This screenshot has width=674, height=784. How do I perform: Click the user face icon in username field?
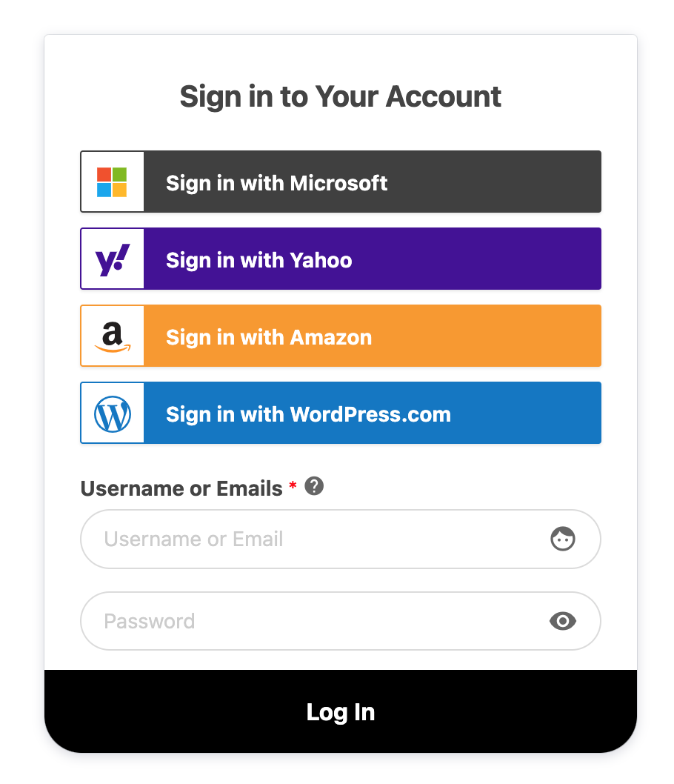pos(563,539)
